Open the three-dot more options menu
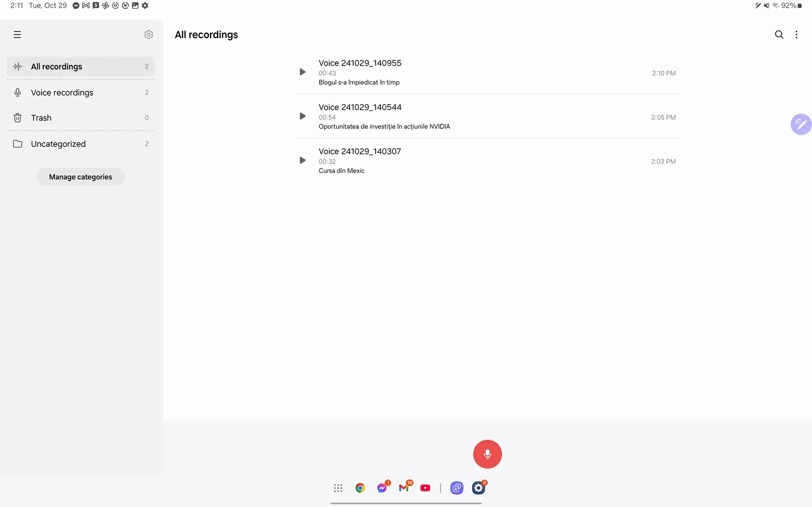 coord(796,35)
